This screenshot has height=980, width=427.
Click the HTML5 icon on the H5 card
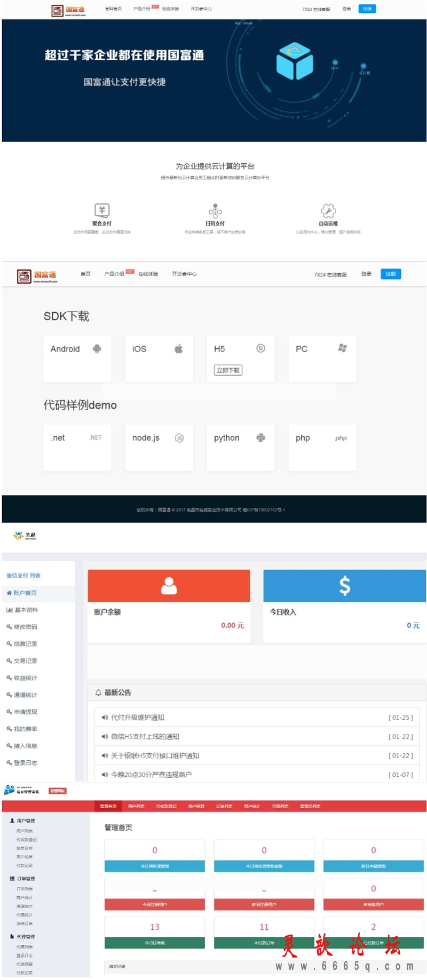click(260, 348)
